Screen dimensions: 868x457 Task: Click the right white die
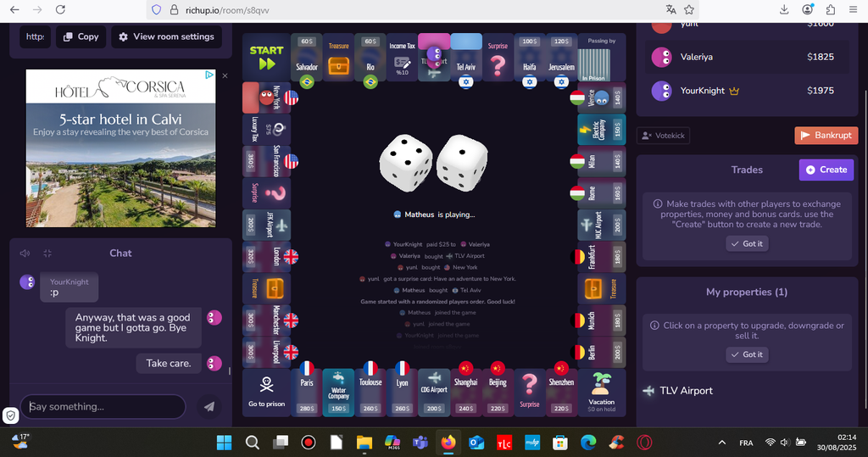click(462, 163)
